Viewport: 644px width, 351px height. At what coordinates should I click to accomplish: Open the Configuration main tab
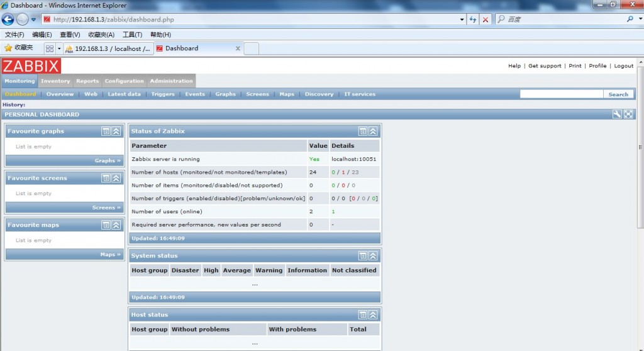click(124, 81)
